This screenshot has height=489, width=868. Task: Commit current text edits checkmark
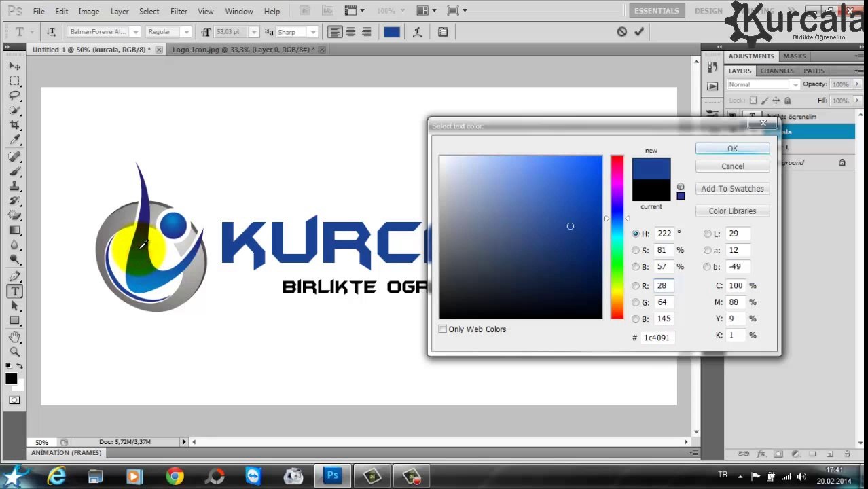point(639,32)
